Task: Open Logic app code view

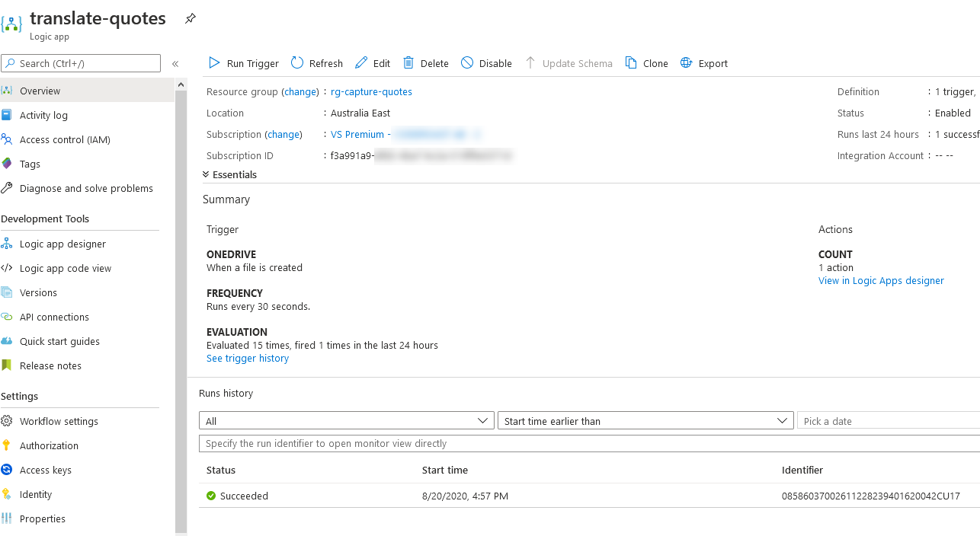Action: [x=87, y=268]
